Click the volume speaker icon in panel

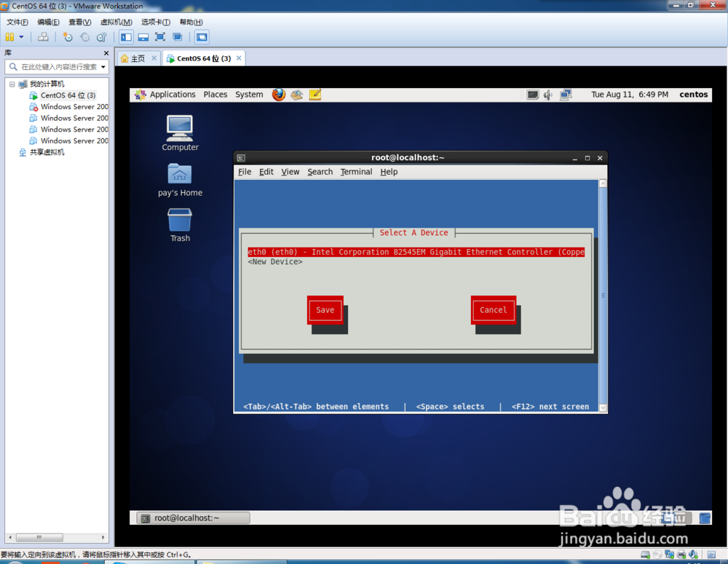pyautogui.click(x=548, y=95)
